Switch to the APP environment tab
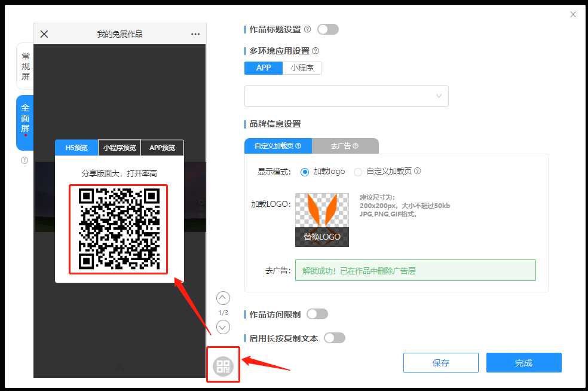Screen dimensions: 588x391 [264, 68]
